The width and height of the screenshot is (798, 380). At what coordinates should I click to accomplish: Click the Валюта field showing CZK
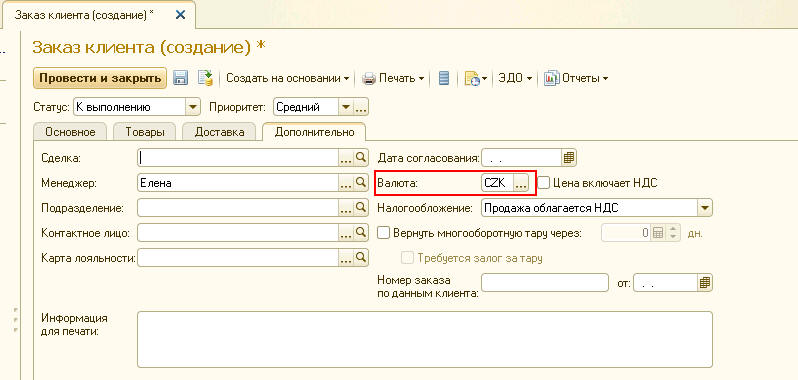click(x=498, y=184)
